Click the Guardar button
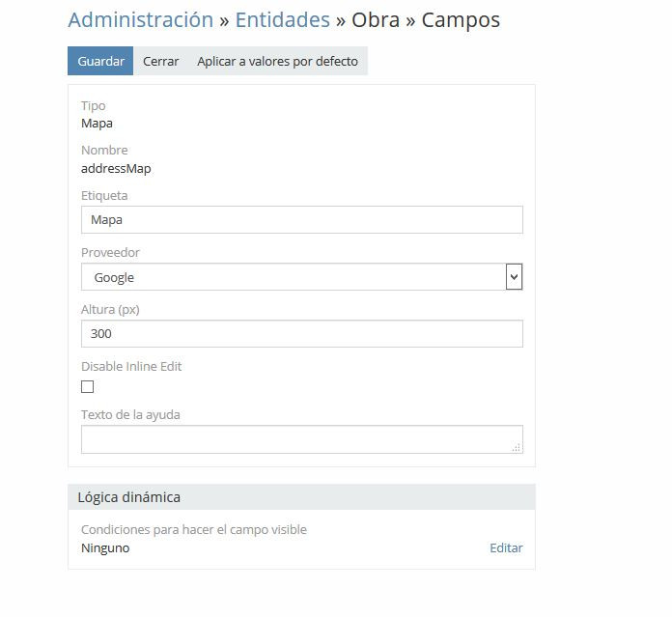Viewport: 672px width, 617px height. pos(100,61)
